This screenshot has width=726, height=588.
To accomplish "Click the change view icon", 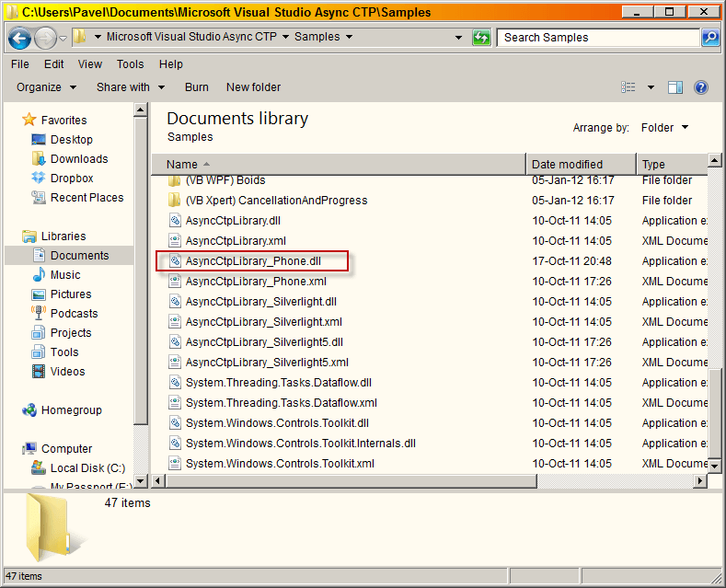I will click(x=628, y=87).
